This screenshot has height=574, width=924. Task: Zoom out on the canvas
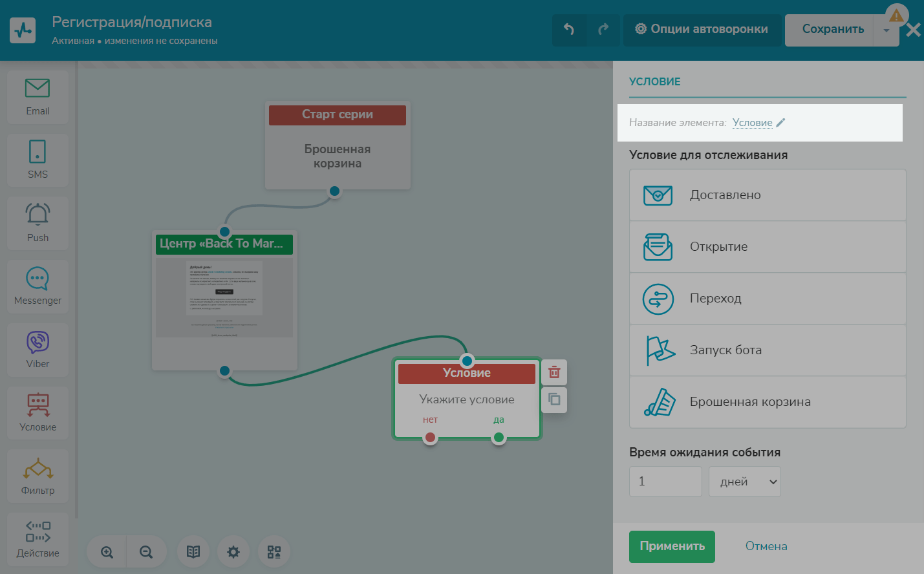pos(146,552)
